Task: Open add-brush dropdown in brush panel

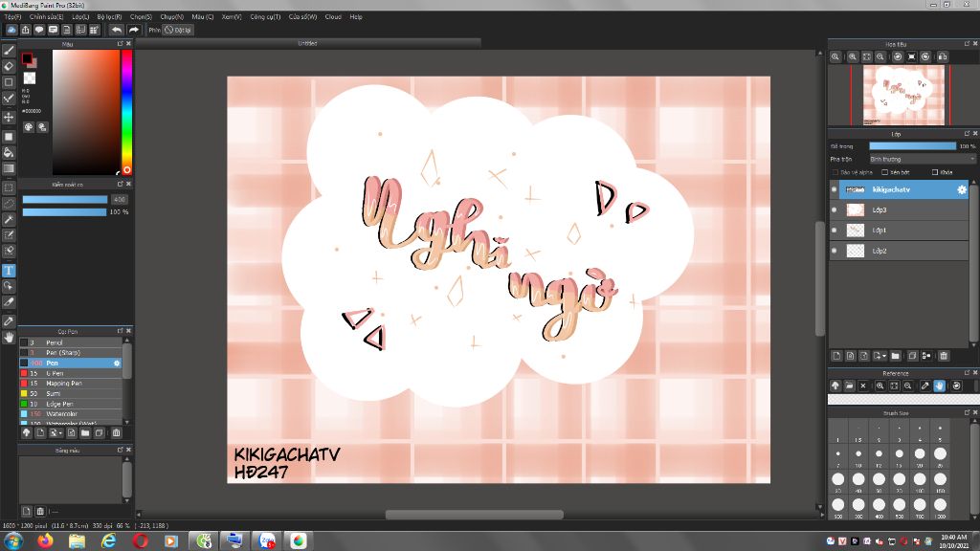Action: pyautogui.click(x=56, y=433)
